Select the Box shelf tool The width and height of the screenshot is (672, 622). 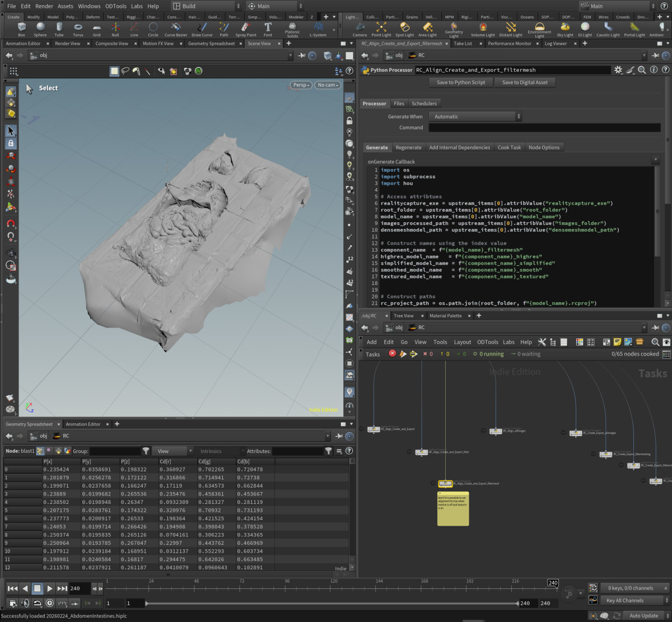[21, 29]
